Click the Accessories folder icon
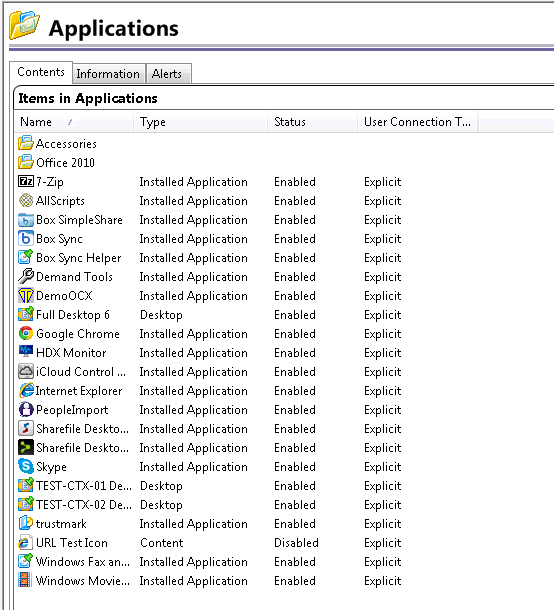 (x=26, y=143)
